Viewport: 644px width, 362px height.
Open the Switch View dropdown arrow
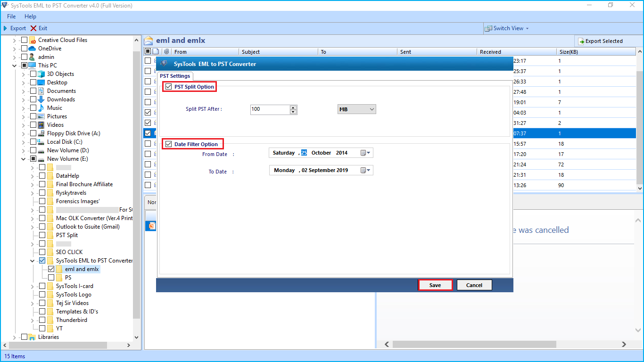tap(527, 28)
